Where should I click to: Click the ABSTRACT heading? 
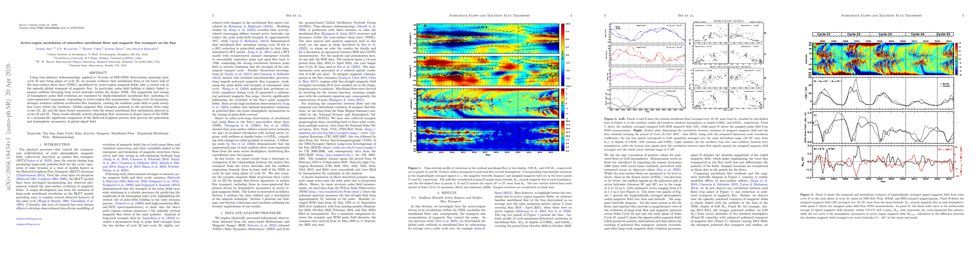98,73
